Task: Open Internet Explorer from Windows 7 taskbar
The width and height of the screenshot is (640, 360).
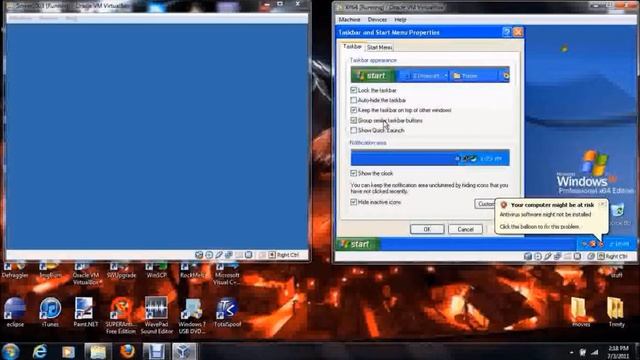Action: 40,351
